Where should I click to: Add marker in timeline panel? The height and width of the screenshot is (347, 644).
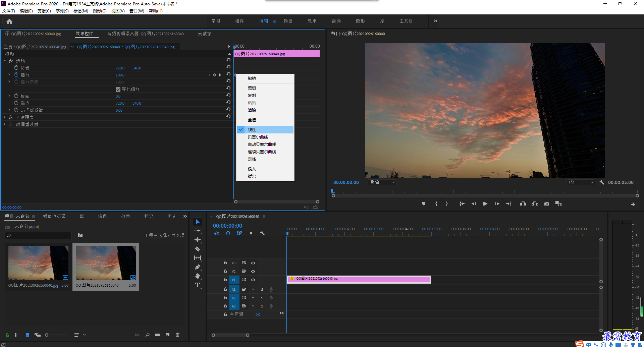(x=251, y=233)
